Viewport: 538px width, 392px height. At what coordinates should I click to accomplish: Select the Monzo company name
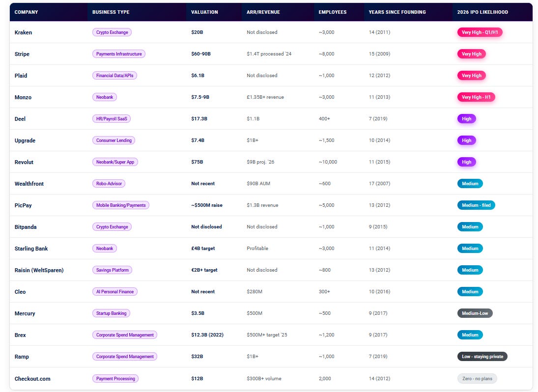click(x=23, y=97)
